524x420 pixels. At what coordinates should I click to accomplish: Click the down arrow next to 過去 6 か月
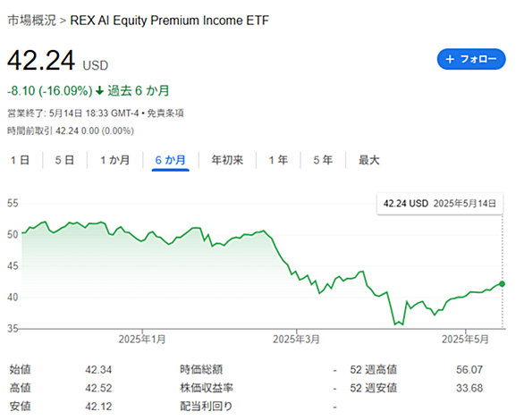pos(99,91)
